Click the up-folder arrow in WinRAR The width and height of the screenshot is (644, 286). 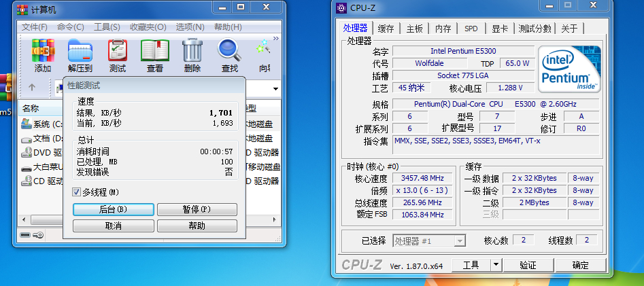pyautogui.click(x=32, y=88)
